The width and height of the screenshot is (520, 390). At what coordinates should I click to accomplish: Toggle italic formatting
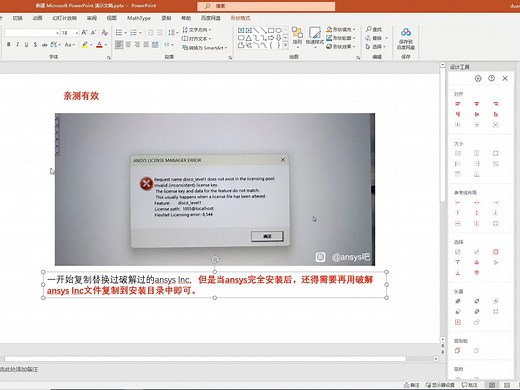[x=17, y=44]
